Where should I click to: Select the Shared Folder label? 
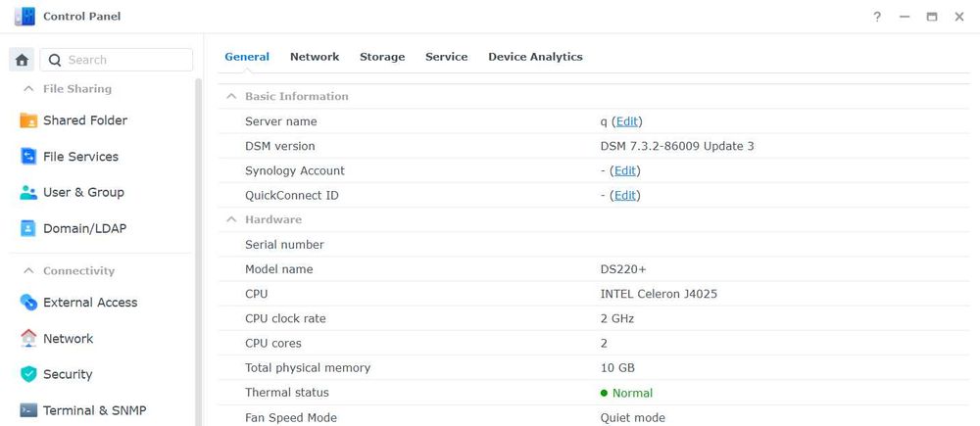pos(85,120)
